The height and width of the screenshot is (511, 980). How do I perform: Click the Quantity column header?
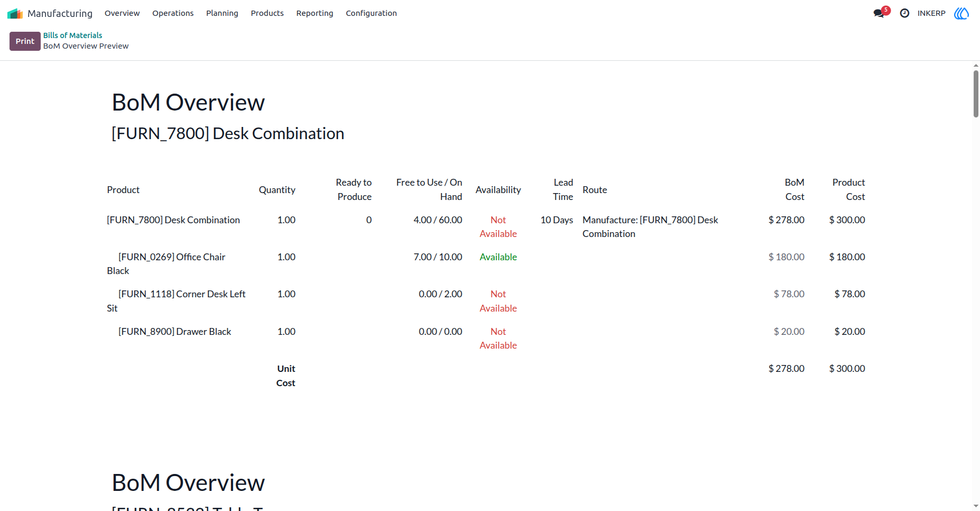click(x=277, y=190)
